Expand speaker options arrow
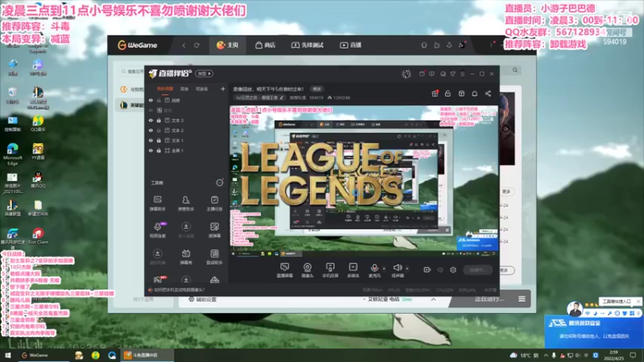Viewport: 644px width, 362px height. coord(407,269)
